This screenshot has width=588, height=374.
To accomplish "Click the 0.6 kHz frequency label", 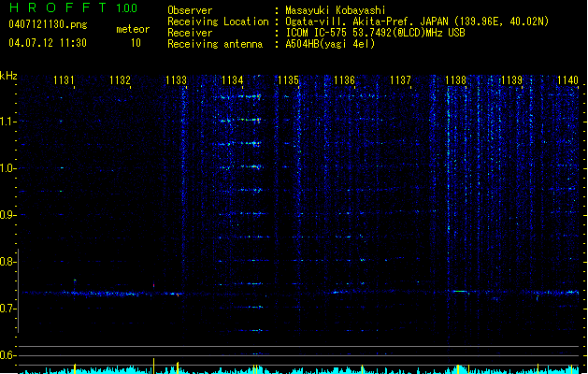I will 7,355.
